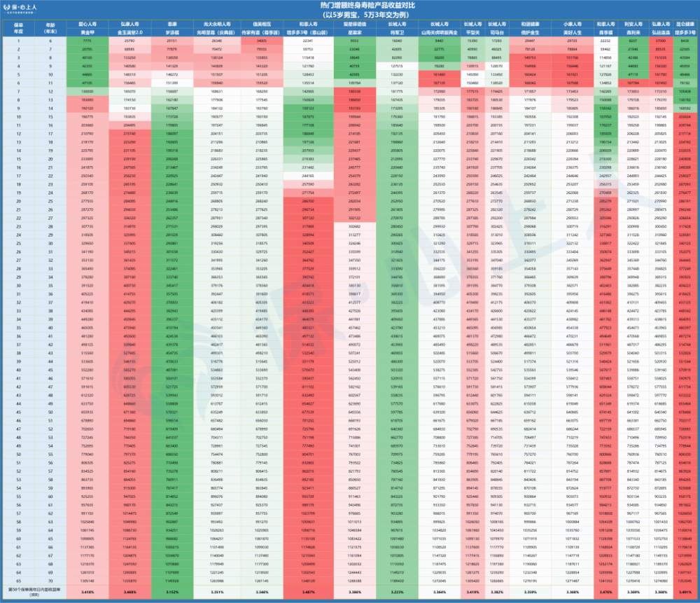The height and width of the screenshot is (603, 700).
Task: Select the year-1 value 29725 under 美好人生
Action: pyautogui.click(x=573, y=41)
